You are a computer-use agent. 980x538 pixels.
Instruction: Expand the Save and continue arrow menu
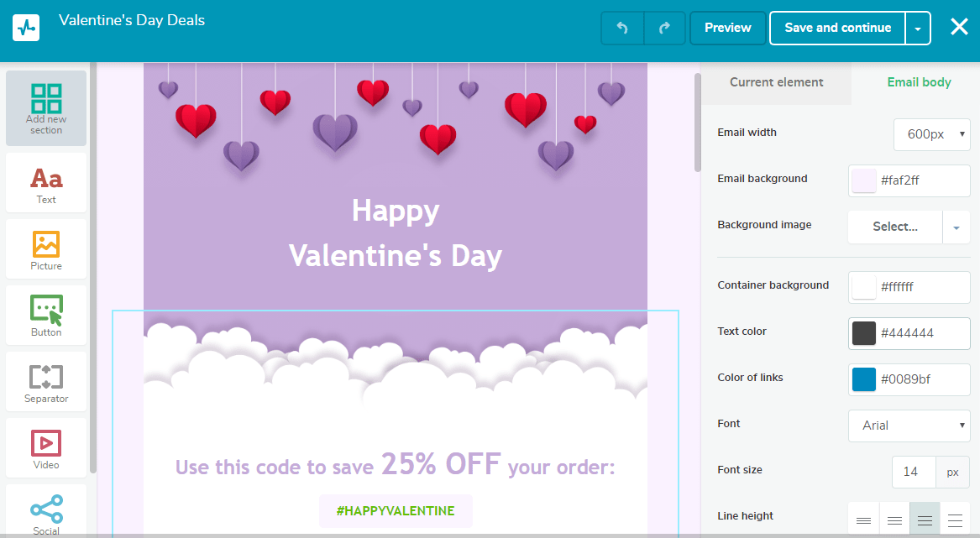918,29
